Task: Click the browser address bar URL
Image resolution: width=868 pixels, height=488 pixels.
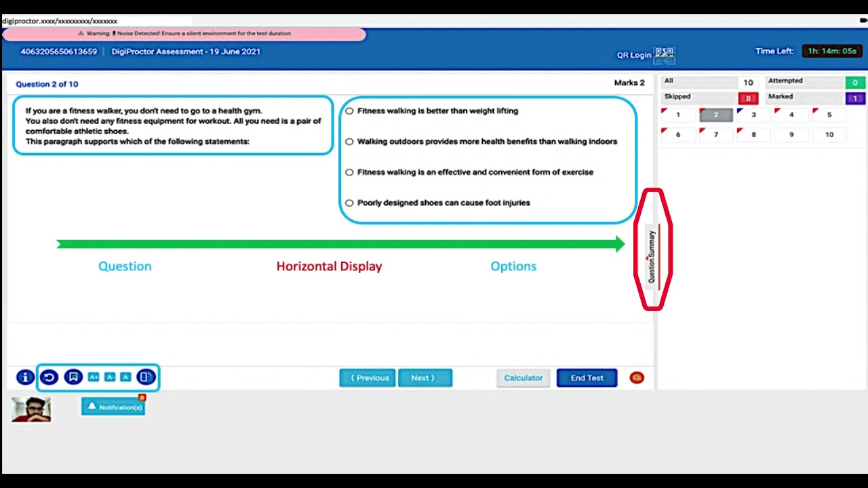Action: point(60,21)
